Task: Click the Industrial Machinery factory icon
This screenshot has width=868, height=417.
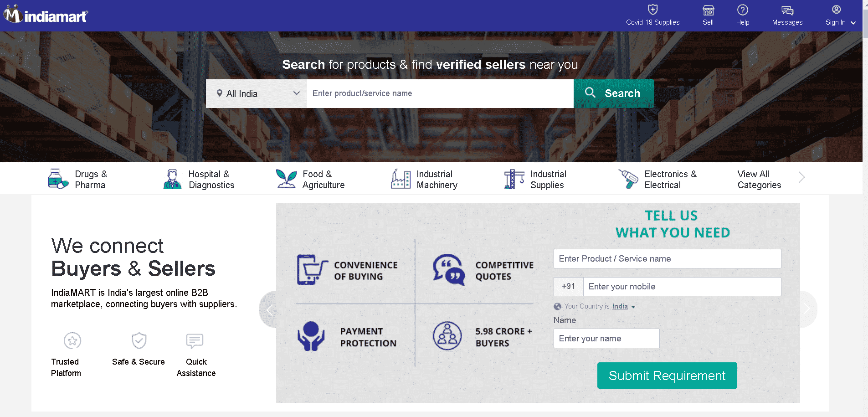Action: 401,179
